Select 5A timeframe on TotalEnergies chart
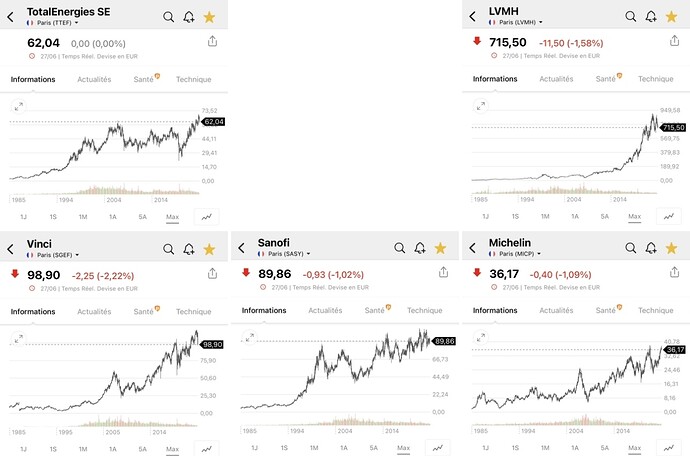This screenshot has height=456, width=690. pyautogui.click(x=142, y=217)
